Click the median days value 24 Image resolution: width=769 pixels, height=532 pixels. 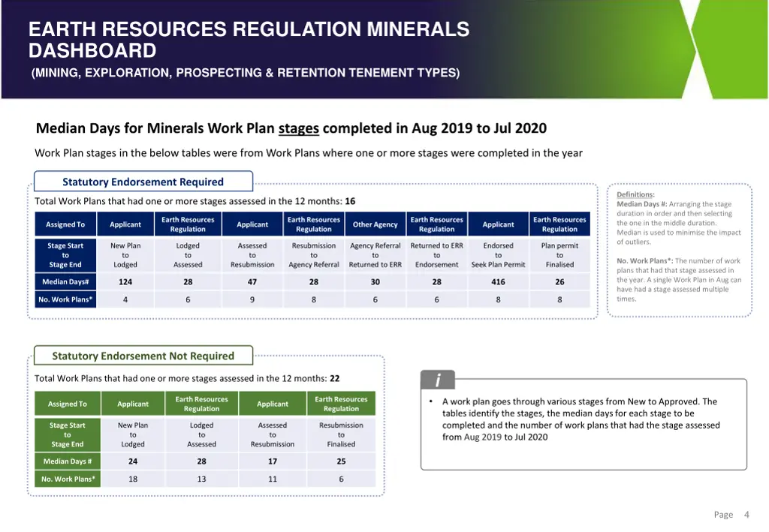[x=133, y=461]
